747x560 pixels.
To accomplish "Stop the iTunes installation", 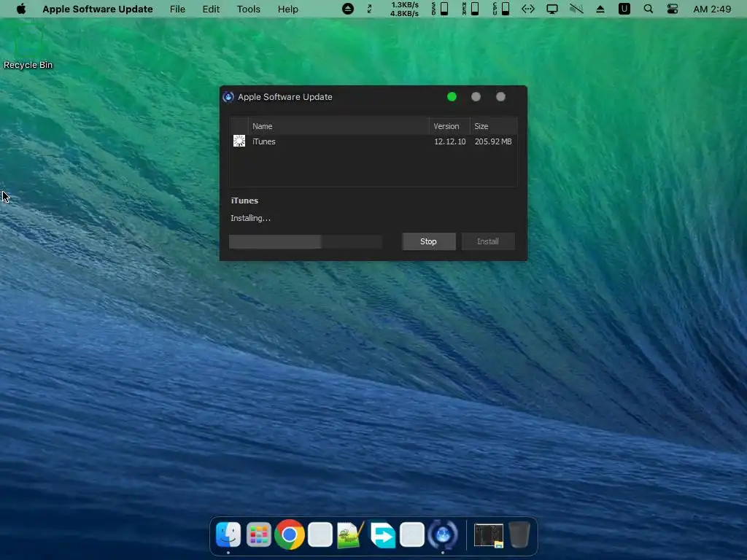I will tap(429, 241).
